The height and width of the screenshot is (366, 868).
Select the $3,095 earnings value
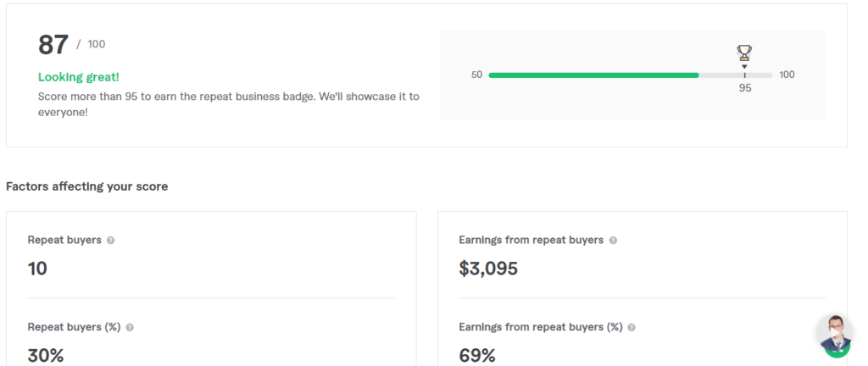488,269
